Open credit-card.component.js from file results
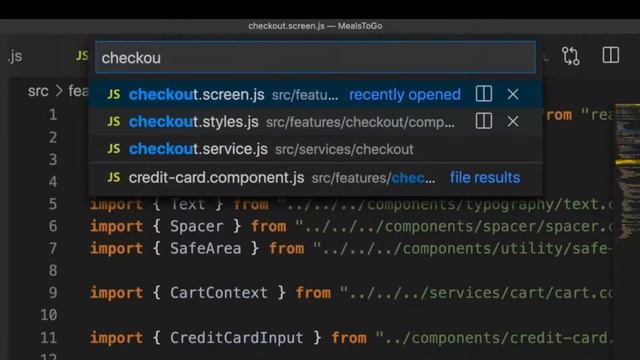640x360 pixels. [315, 178]
